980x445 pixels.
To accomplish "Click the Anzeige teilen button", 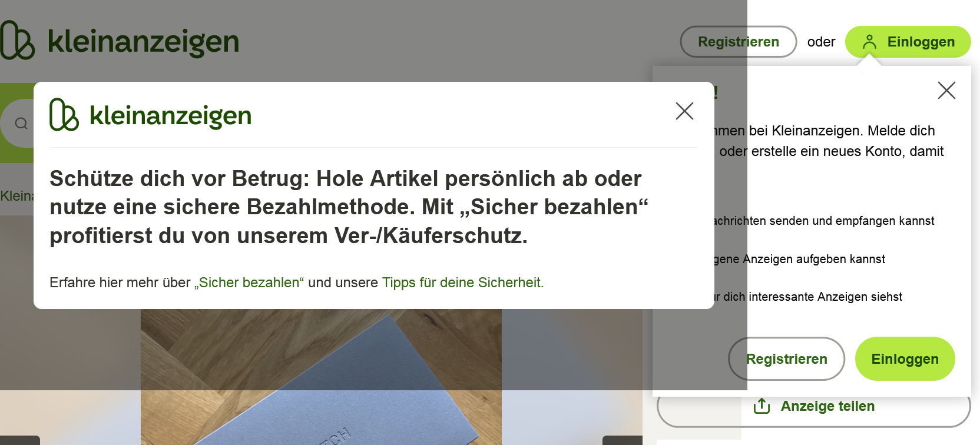I will click(x=814, y=406).
